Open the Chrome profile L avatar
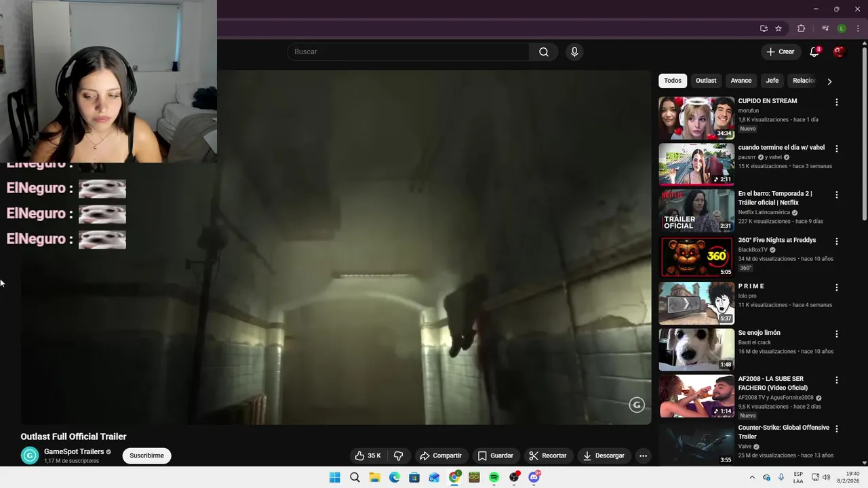This screenshot has width=868, height=488. click(x=842, y=28)
